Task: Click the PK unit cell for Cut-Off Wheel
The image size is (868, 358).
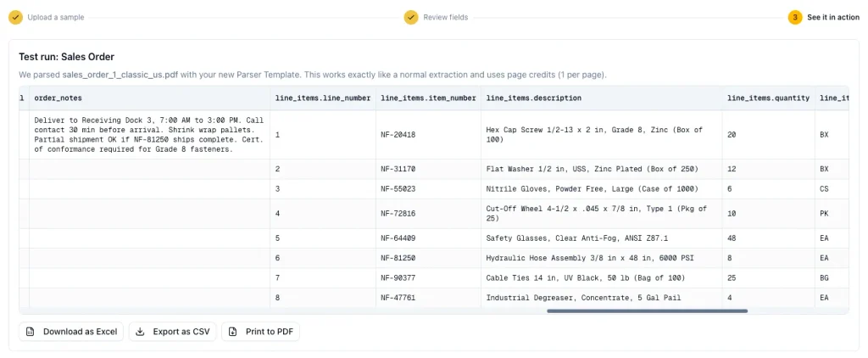Action: coord(832,214)
